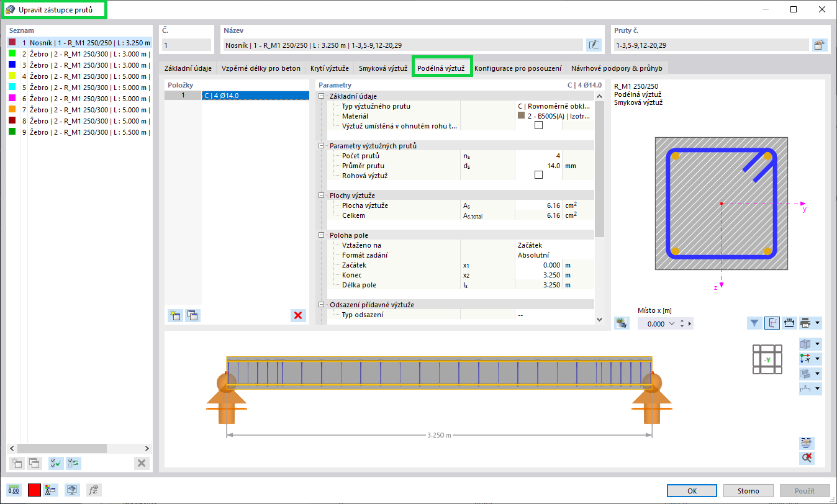Click the -Y axis view direction icon
837x504 pixels.
[x=805, y=359]
